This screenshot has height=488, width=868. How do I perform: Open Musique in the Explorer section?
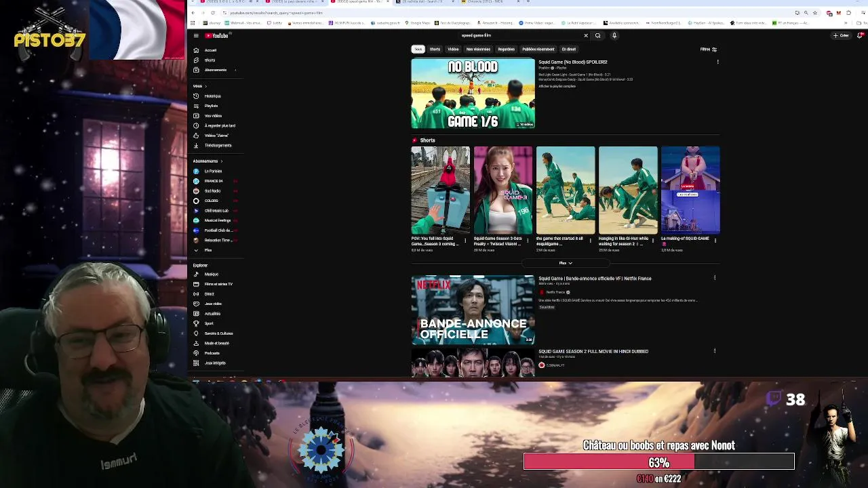[x=212, y=274]
